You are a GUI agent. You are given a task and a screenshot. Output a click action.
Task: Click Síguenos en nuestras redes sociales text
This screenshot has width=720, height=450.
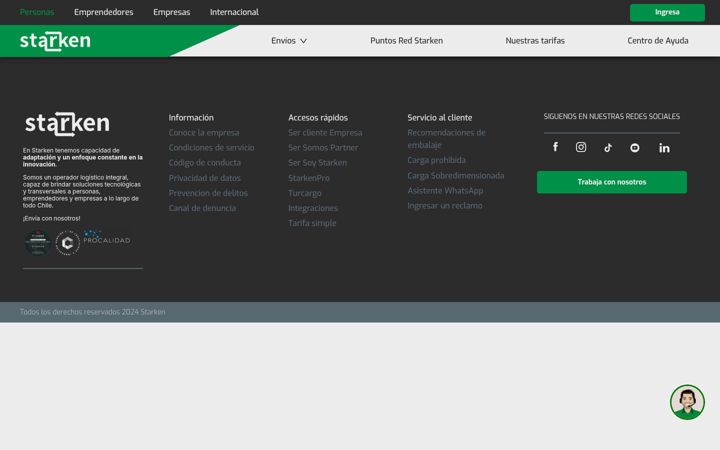pos(612,117)
